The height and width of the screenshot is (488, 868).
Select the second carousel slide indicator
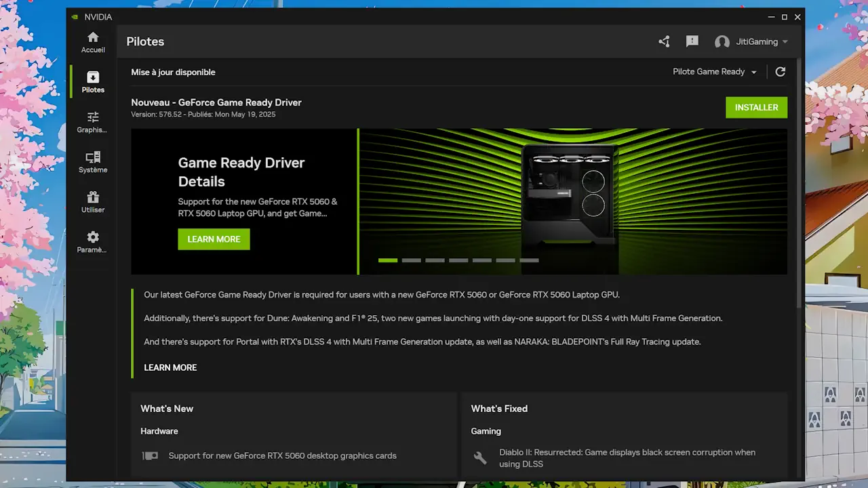[412, 260]
